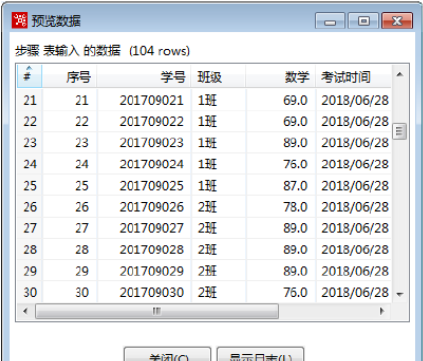Close the 预览数据 window
Screen dimensions: 423x361
click(x=397, y=21)
